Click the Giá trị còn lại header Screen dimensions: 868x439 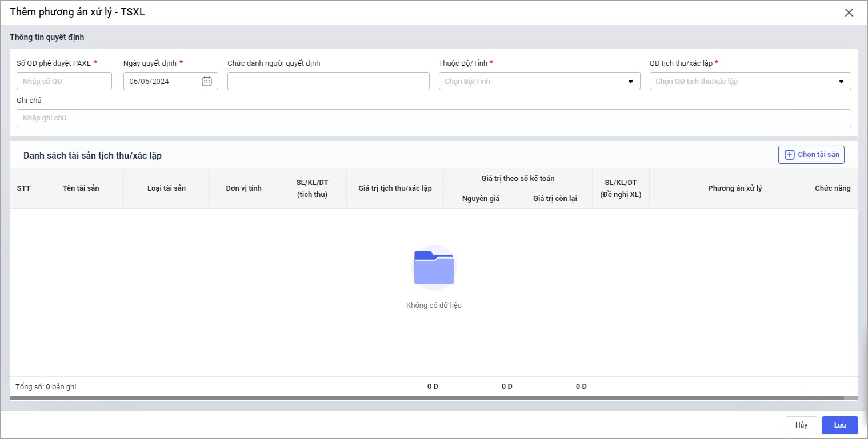click(555, 199)
